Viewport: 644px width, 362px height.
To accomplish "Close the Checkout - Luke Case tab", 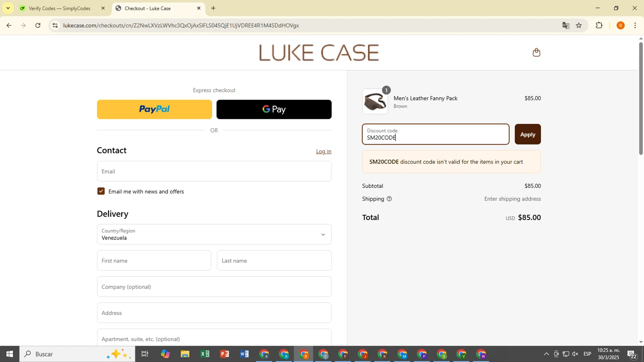I will pyautogui.click(x=199, y=8).
